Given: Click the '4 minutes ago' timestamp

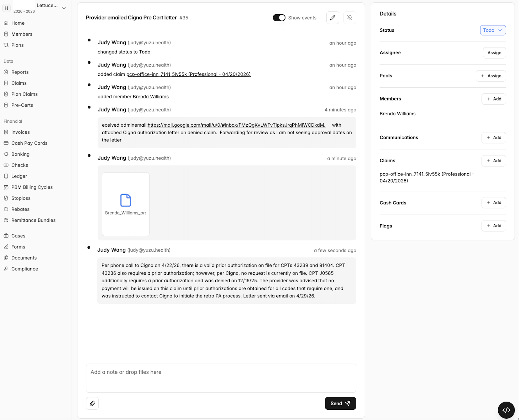Looking at the screenshot, I should 340,110.
